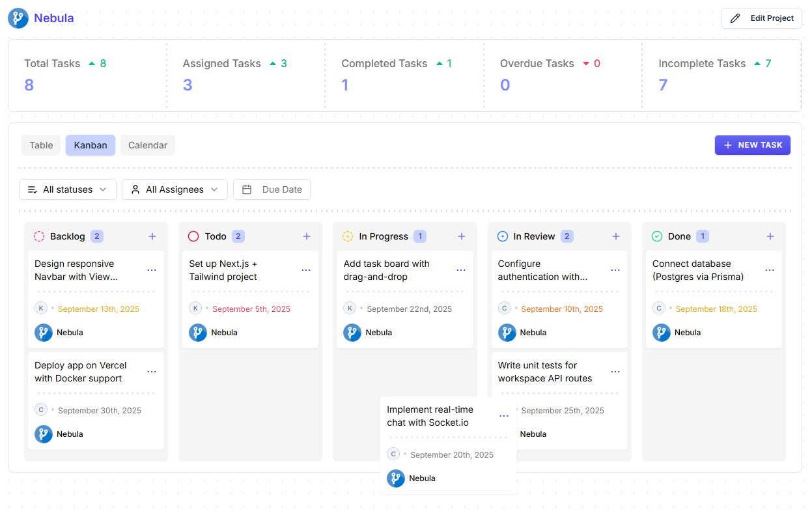The width and height of the screenshot is (812, 511).
Task: Click plus icon in Todo column
Action: pyautogui.click(x=307, y=236)
